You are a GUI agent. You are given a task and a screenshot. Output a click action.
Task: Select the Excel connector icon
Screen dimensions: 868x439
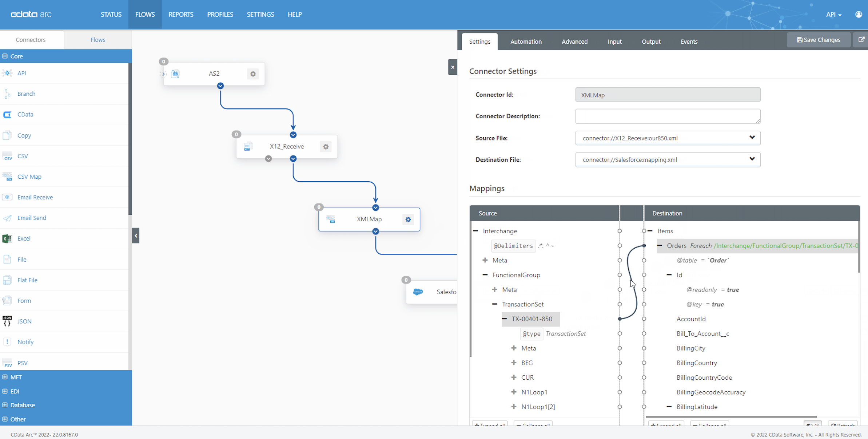[7, 238]
